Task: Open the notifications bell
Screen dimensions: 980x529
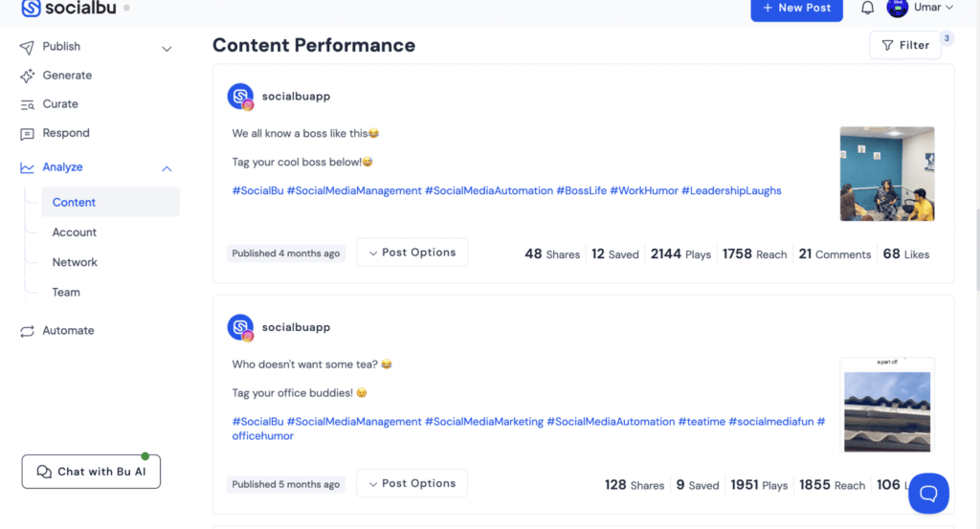Action: pos(867,8)
